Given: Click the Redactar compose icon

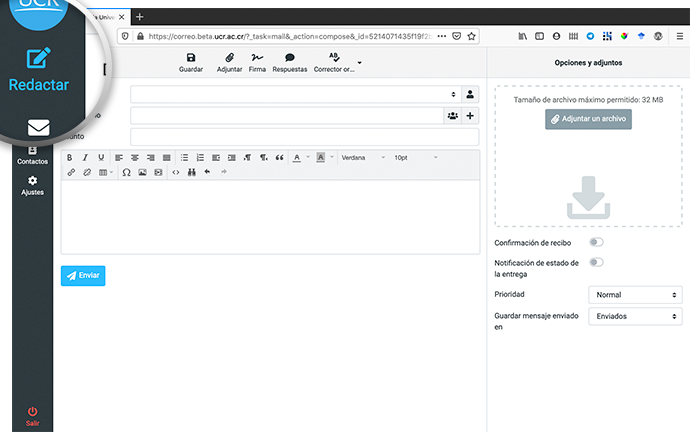Looking at the screenshot, I should (x=39, y=59).
